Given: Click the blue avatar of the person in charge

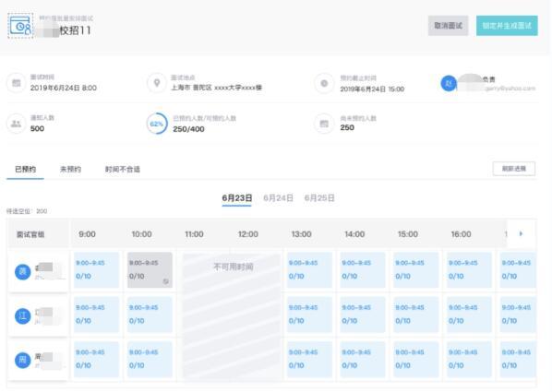Looking at the screenshot, I should (449, 83).
